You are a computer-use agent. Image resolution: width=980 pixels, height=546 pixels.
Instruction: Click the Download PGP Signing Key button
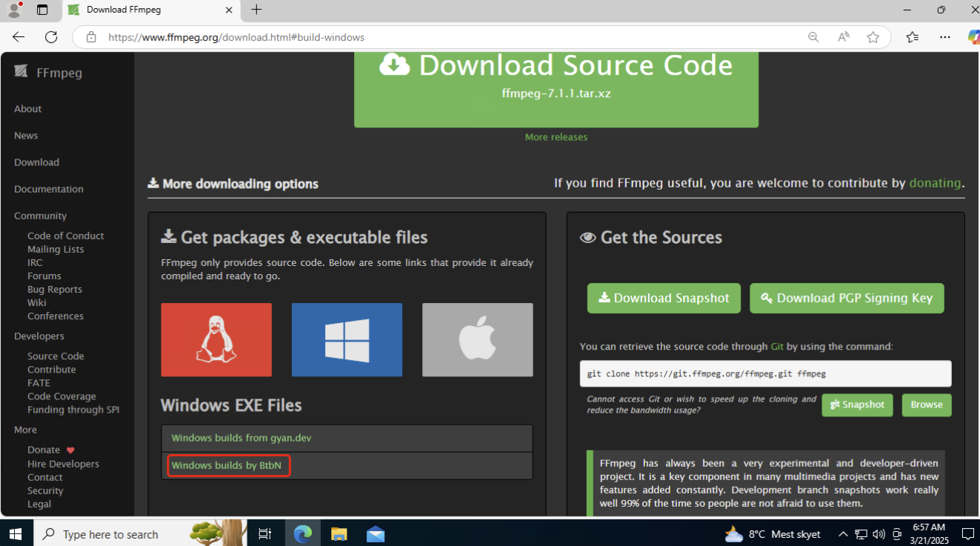coord(847,298)
